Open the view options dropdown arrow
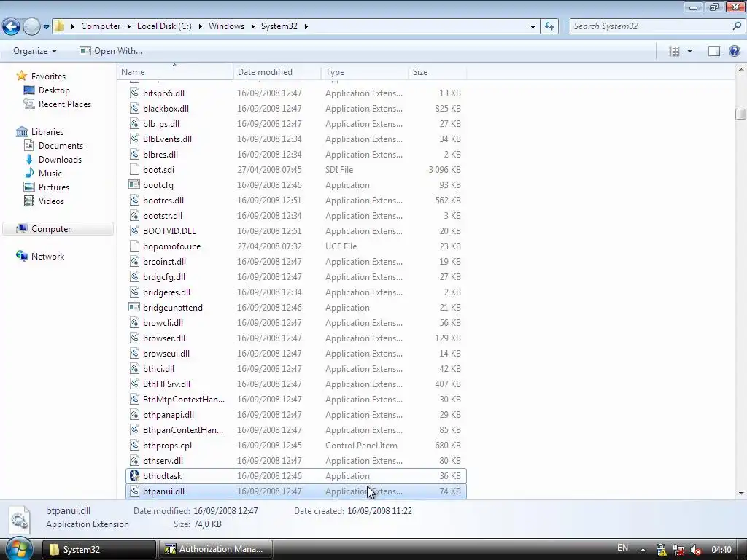Screen dimensions: 747x560 (689, 51)
